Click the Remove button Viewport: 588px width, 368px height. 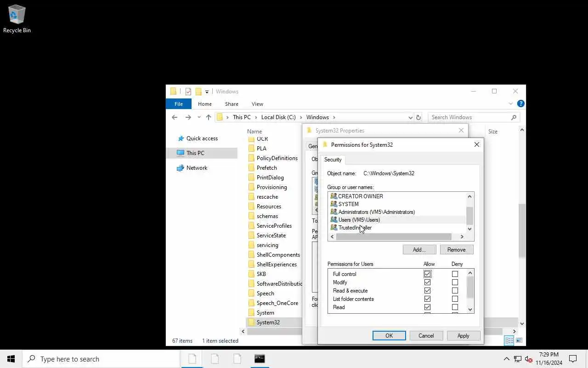pos(456,250)
